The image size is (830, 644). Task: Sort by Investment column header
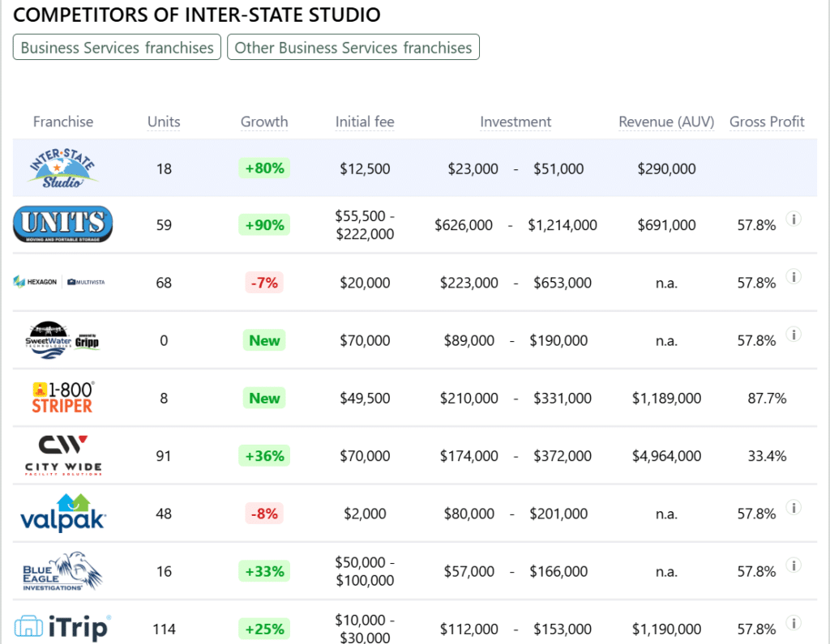pos(516,122)
